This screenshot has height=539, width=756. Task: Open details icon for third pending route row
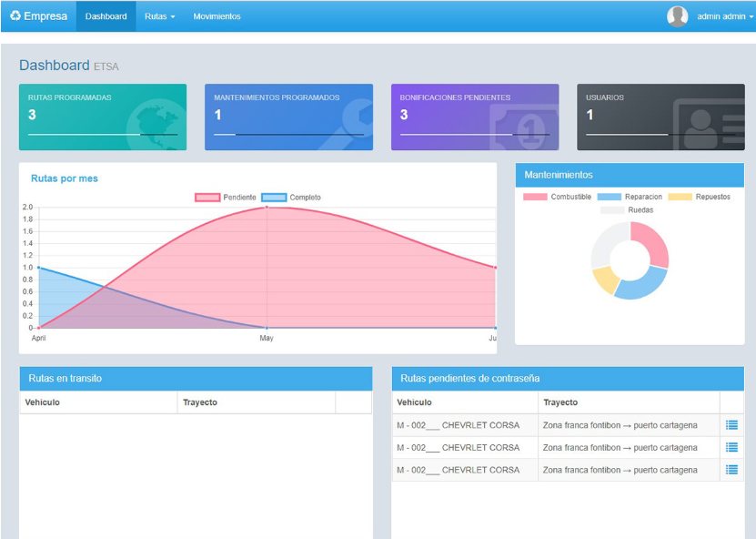click(x=731, y=470)
